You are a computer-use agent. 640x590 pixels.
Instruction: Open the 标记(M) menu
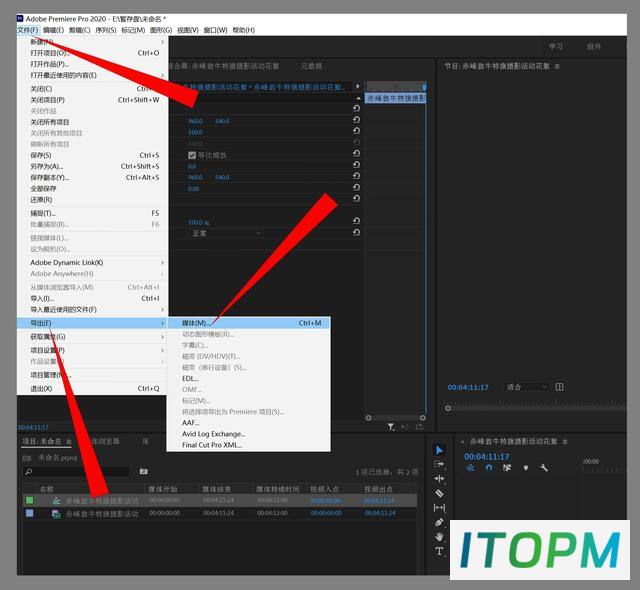pos(133,30)
